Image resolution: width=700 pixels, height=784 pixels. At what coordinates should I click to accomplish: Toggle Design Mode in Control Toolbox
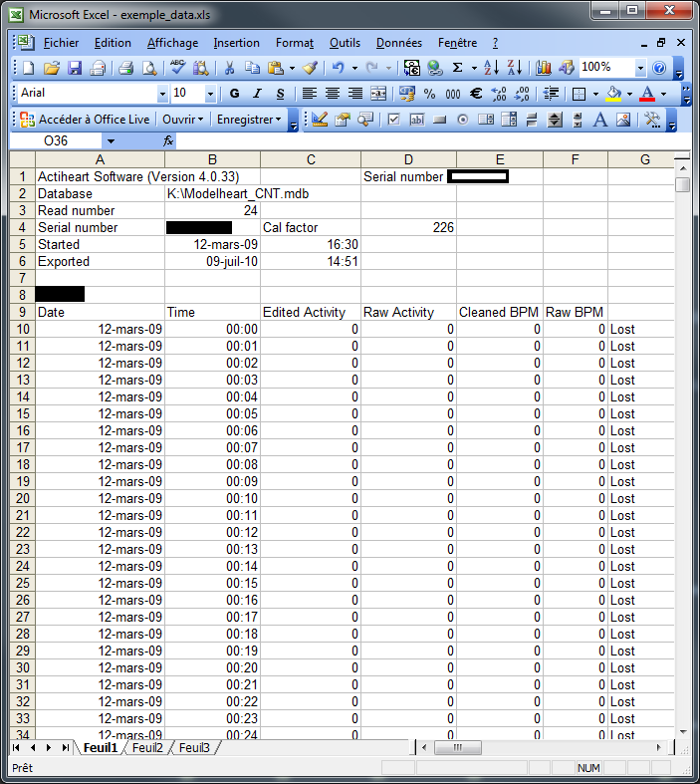point(320,120)
